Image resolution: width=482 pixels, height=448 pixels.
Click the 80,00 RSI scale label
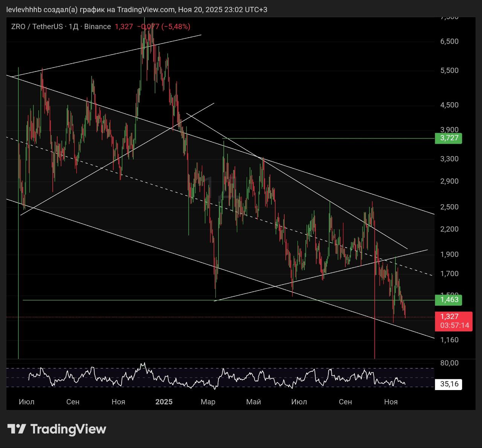click(x=449, y=363)
